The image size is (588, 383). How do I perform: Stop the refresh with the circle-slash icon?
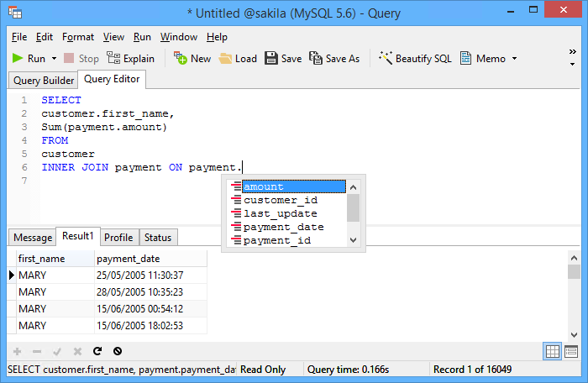pos(118,351)
